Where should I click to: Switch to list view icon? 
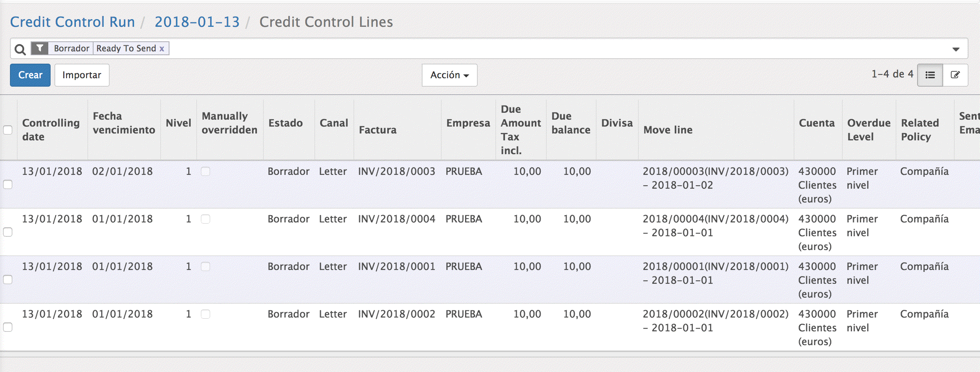click(930, 75)
